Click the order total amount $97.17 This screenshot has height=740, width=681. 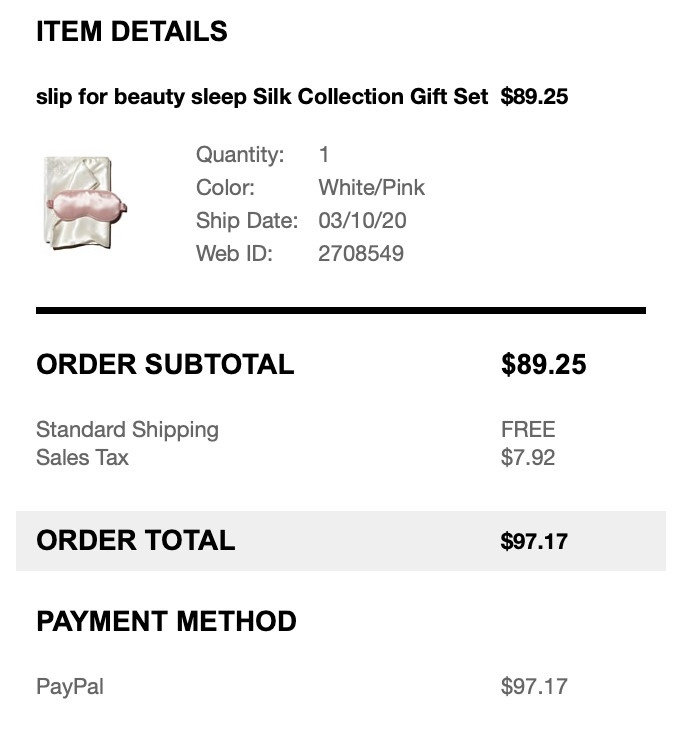click(534, 541)
